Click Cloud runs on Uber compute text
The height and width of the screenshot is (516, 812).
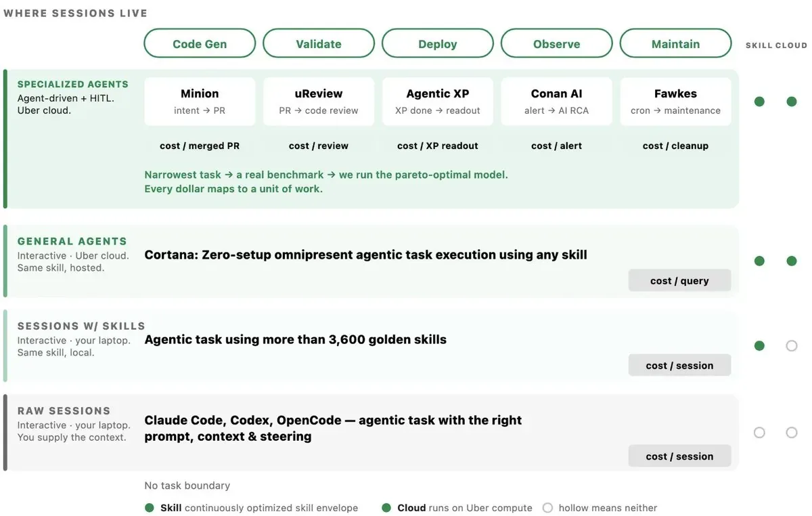point(465,508)
